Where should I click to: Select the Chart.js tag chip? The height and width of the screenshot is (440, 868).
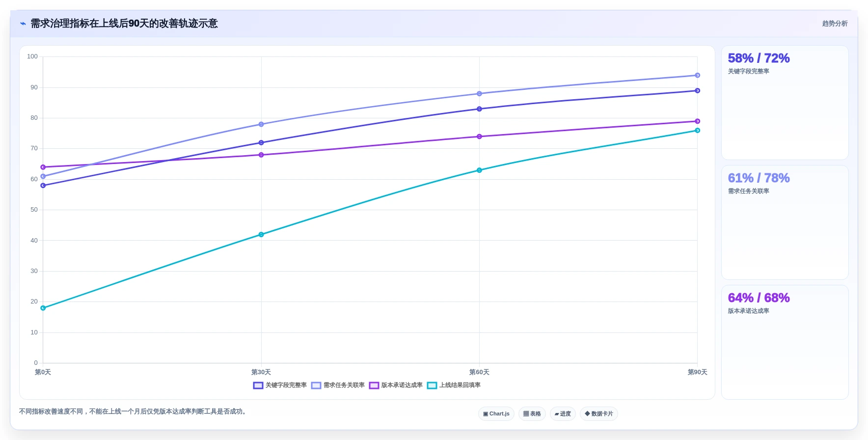[496, 414]
